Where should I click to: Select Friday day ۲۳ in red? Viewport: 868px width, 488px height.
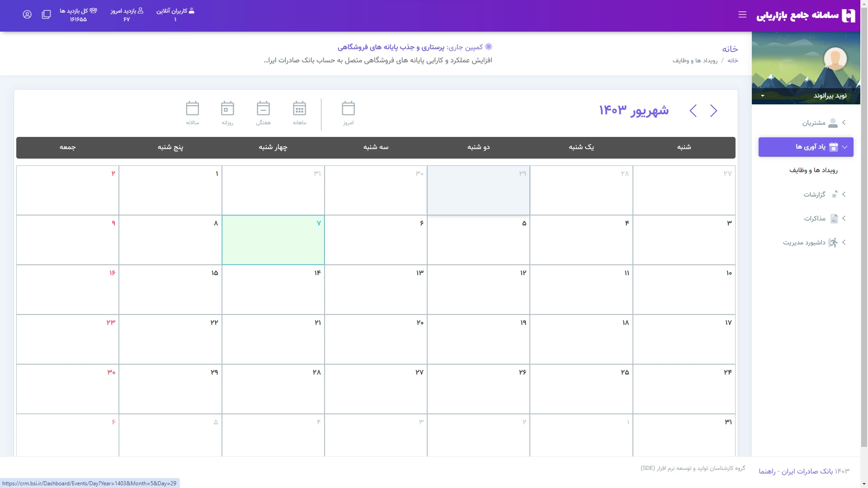(x=67, y=339)
